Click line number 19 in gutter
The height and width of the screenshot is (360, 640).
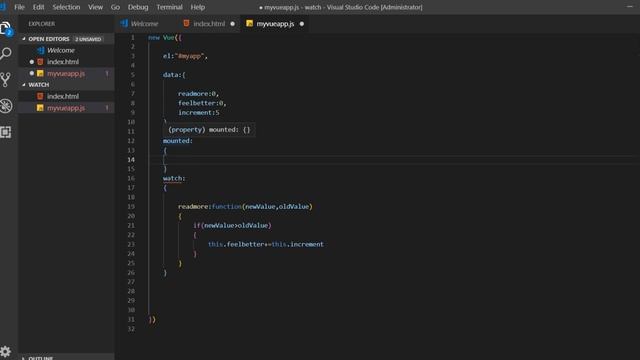click(131, 207)
